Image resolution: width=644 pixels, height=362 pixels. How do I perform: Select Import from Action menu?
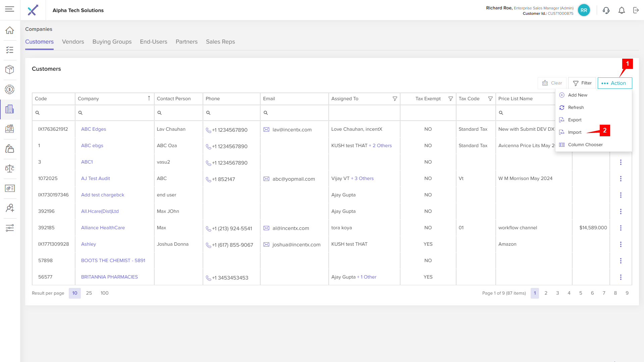575,132
